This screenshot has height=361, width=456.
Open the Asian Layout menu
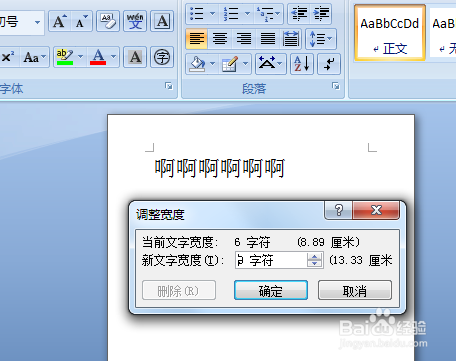[271, 64]
